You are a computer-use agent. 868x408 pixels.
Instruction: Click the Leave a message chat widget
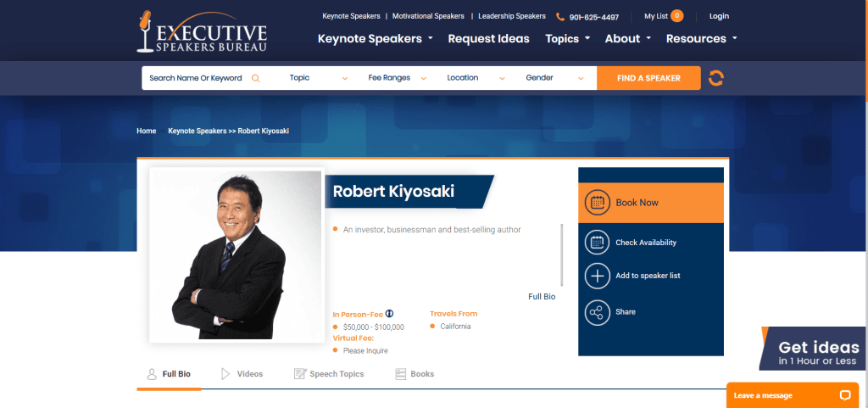(x=793, y=395)
